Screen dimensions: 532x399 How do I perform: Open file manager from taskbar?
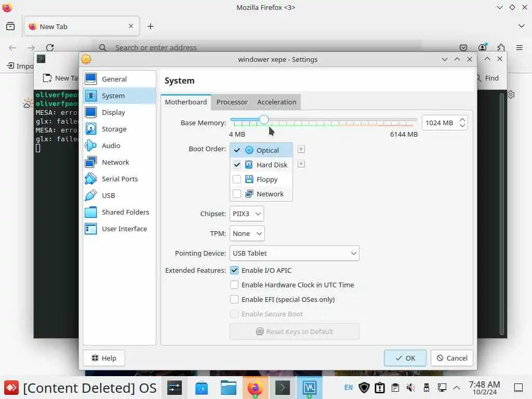click(x=229, y=388)
